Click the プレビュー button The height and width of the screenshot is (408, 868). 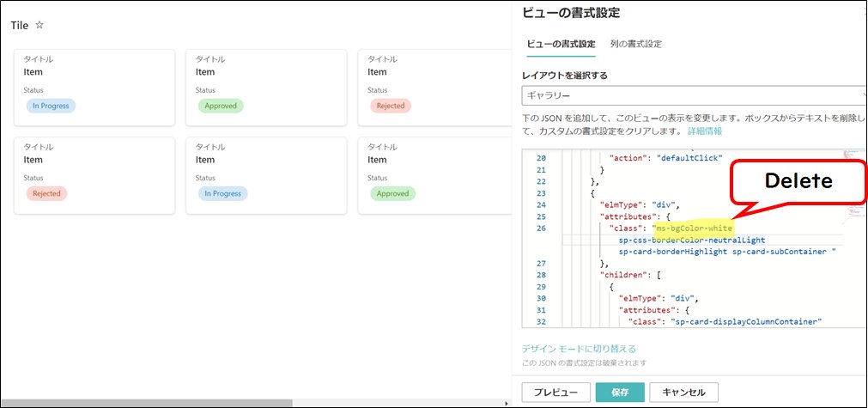coord(555,393)
